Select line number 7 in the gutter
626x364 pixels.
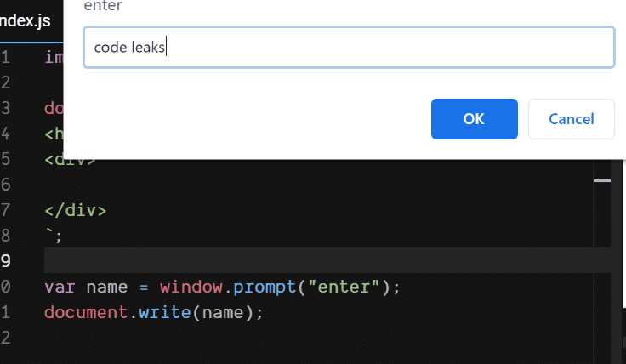6,210
